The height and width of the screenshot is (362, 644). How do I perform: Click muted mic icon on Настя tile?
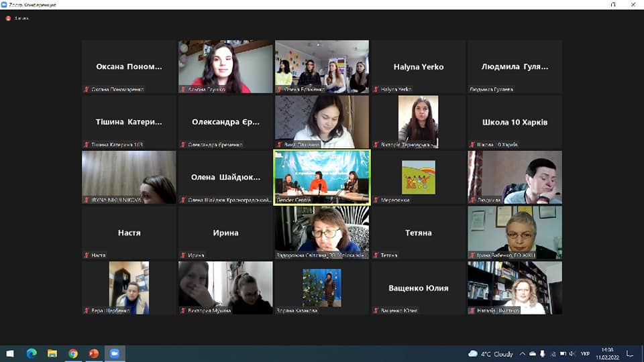pos(87,255)
